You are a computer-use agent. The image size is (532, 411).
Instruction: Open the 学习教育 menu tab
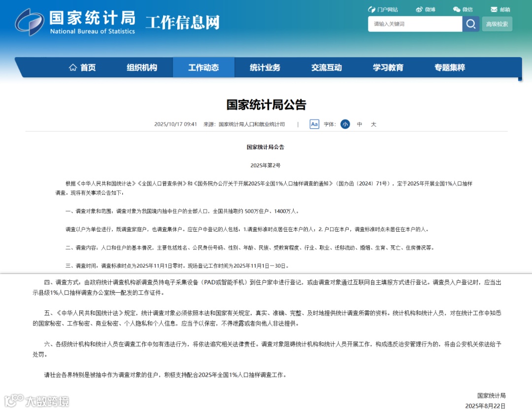click(x=388, y=68)
